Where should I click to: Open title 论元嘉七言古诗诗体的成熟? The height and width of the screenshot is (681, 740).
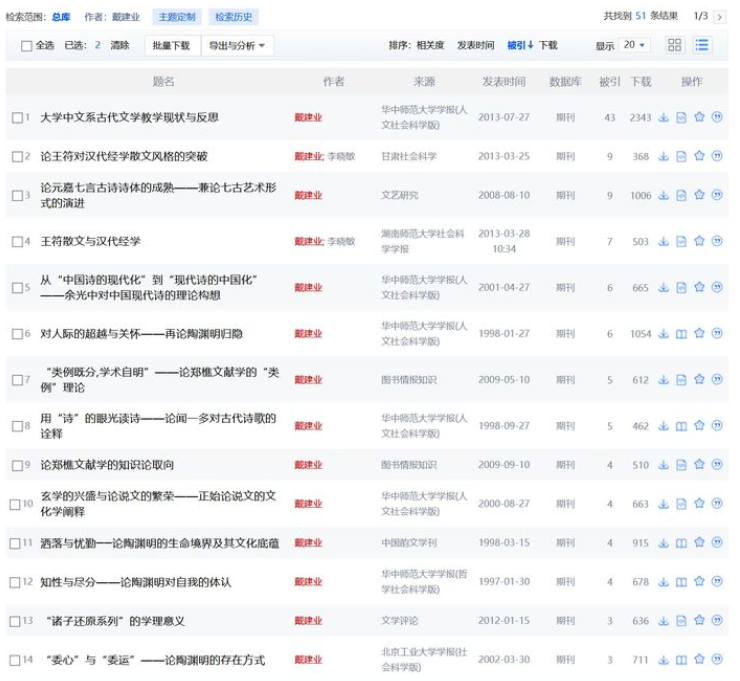click(158, 195)
